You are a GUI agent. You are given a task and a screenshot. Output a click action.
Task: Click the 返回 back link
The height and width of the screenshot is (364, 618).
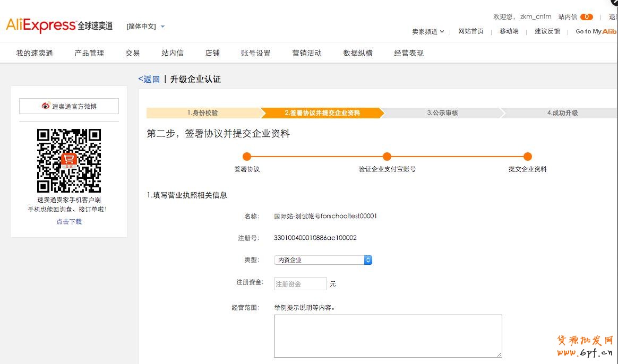click(x=149, y=79)
